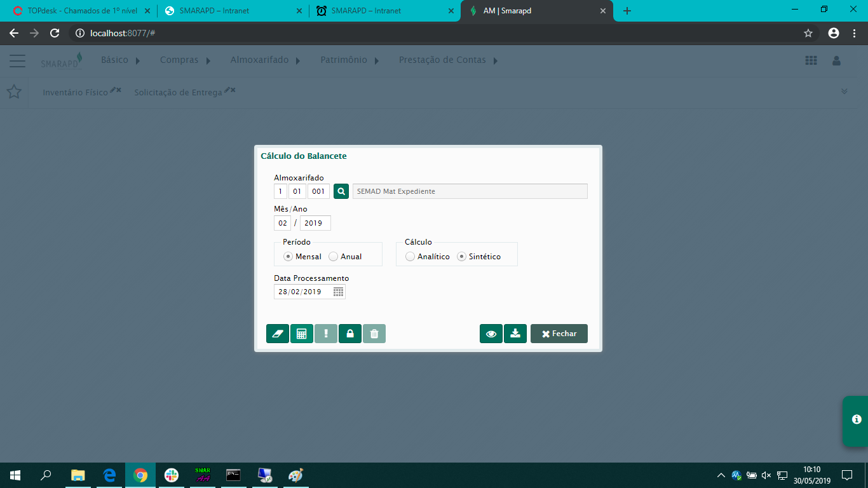Image resolution: width=868 pixels, height=488 pixels.
Task: Click the eye preview icon button
Action: (491, 334)
